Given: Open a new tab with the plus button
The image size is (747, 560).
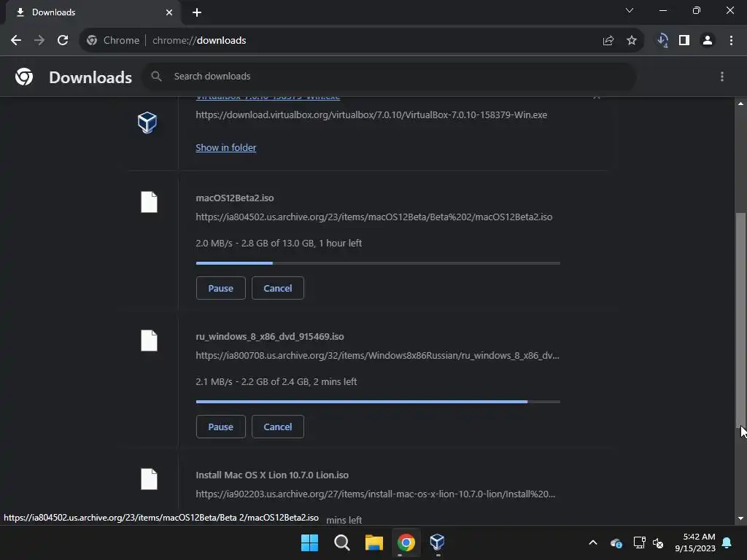Looking at the screenshot, I should pos(197,12).
